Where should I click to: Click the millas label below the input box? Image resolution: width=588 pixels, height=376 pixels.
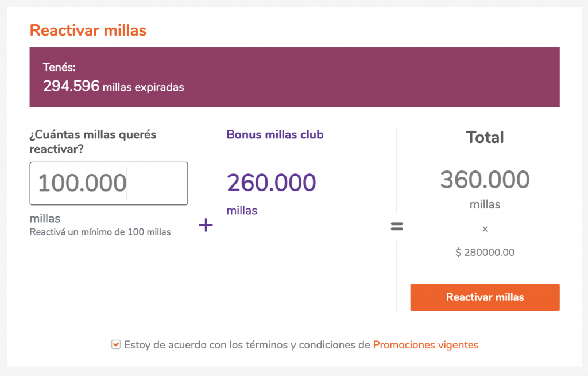[x=45, y=218]
